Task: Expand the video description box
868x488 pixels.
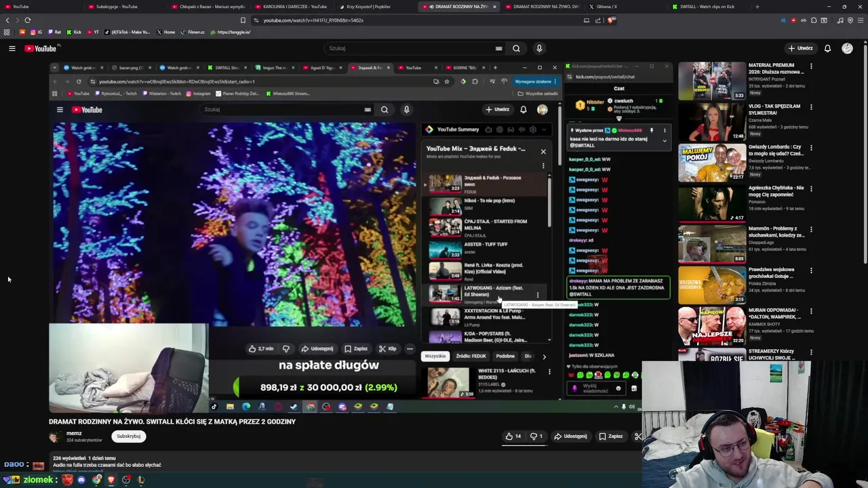Action: (x=344, y=462)
